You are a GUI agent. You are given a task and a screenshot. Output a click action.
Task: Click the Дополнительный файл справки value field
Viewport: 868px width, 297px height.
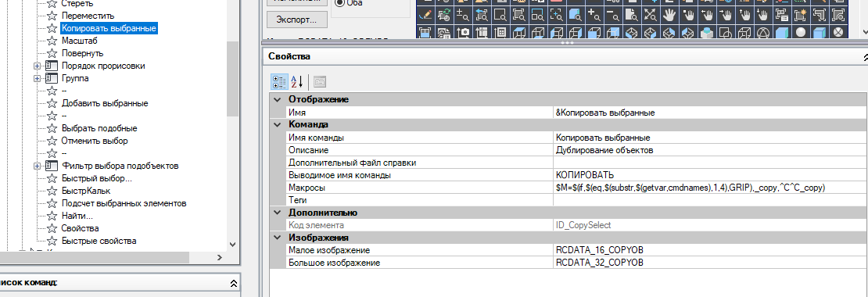(710, 163)
